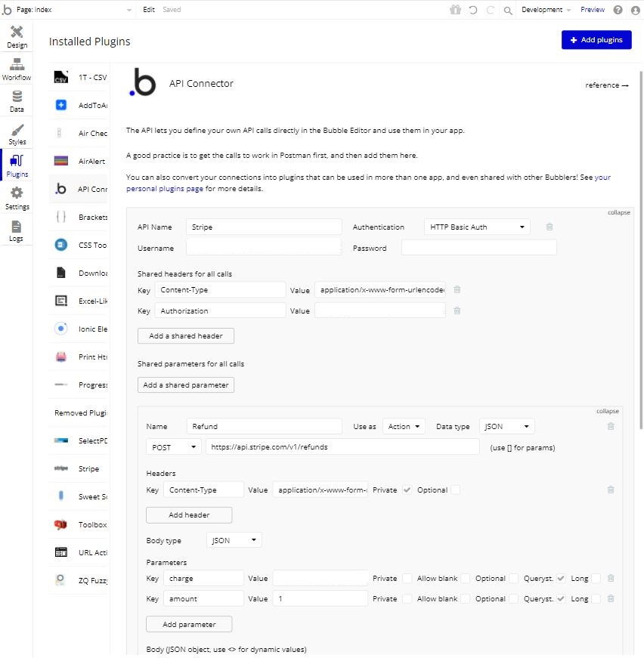Open the Design tab in sidebar
Screen dimensions: 644x658
point(17,37)
